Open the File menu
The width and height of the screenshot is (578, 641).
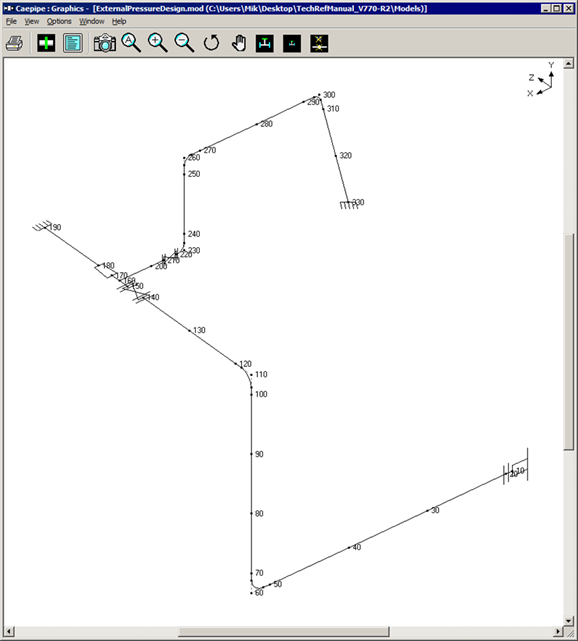click(11, 21)
